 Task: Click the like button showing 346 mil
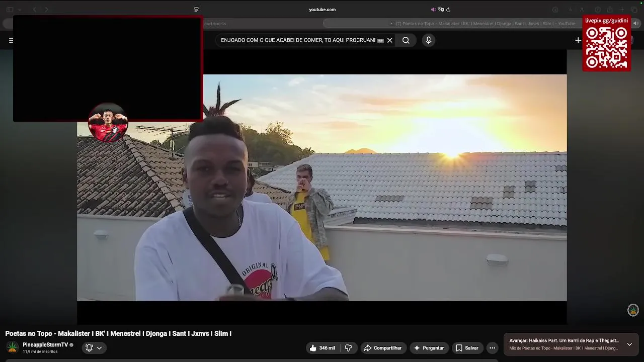(322, 348)
